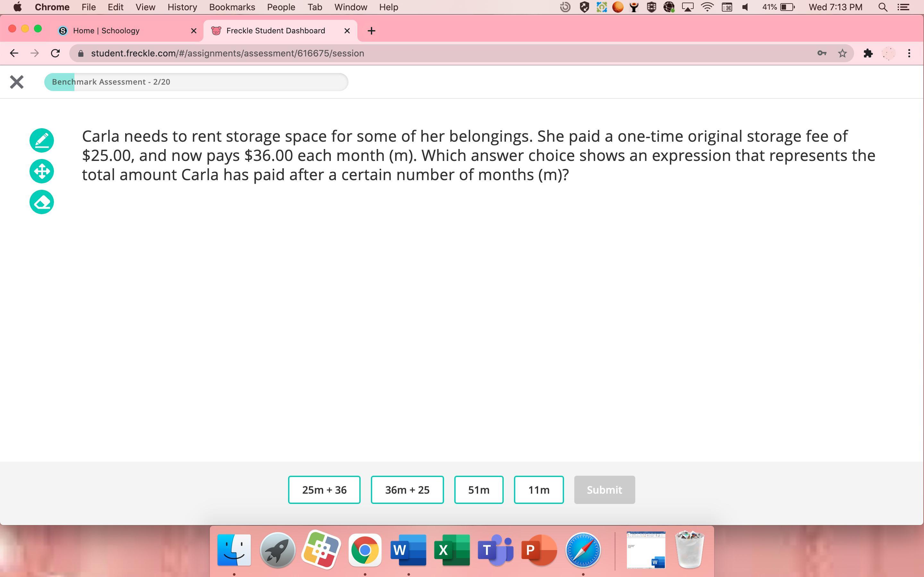
Task: Open Microsoft Teams from the dock
Action: pos(495,550)
